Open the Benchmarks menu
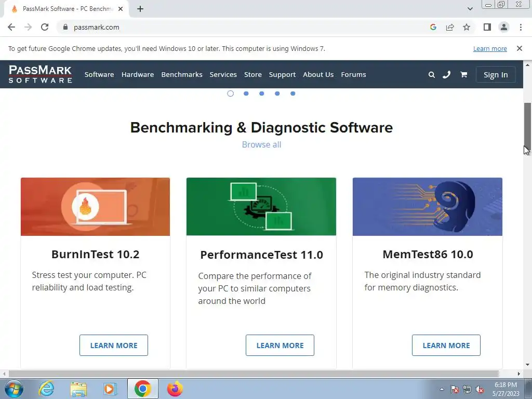 181,74
